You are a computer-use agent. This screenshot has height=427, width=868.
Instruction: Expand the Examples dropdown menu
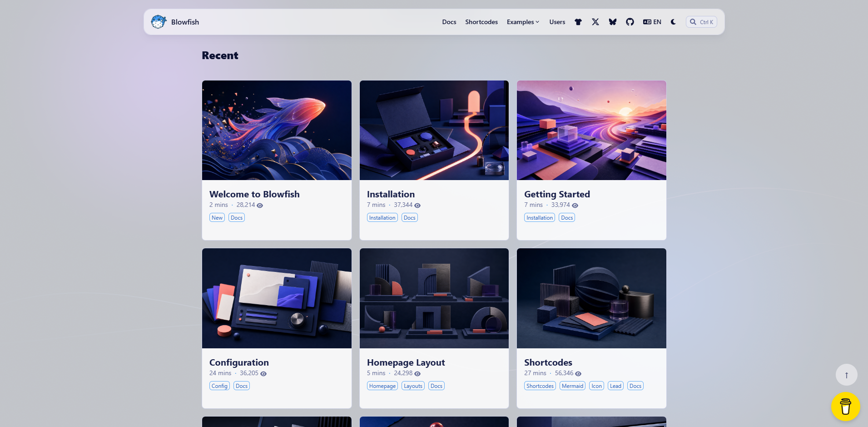523,22
